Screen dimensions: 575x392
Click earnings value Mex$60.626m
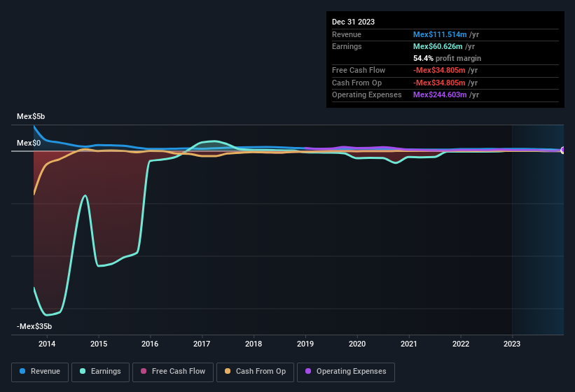coord(438,46)
